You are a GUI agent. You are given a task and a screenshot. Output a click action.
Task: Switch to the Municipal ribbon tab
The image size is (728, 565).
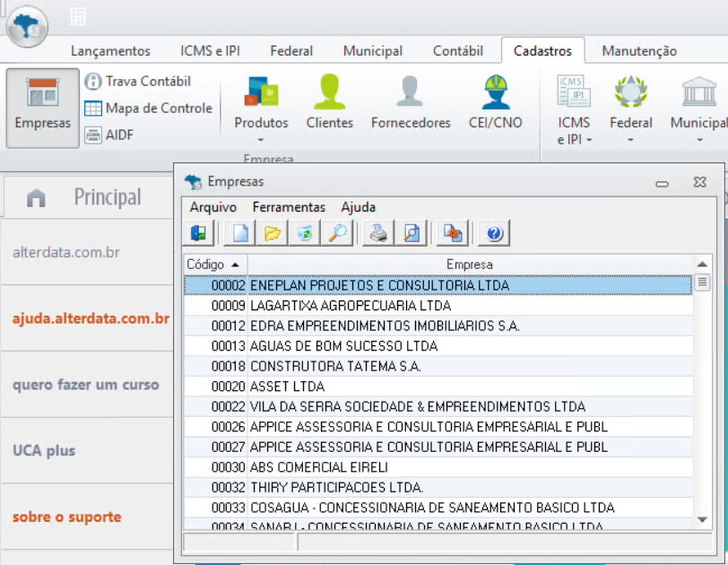(x=373, y=51)
